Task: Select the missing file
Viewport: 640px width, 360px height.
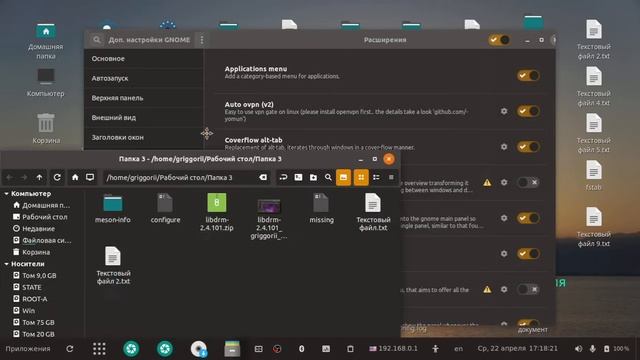Action: click(321, 208)
